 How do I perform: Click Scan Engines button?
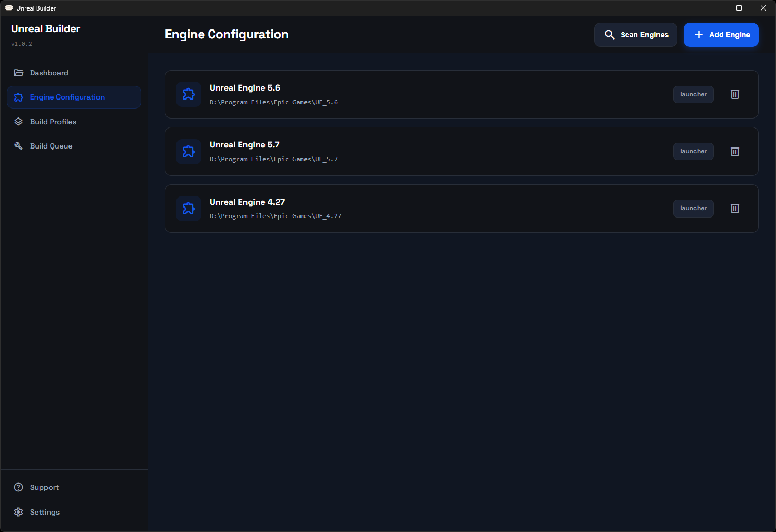[x=636, y=35]
